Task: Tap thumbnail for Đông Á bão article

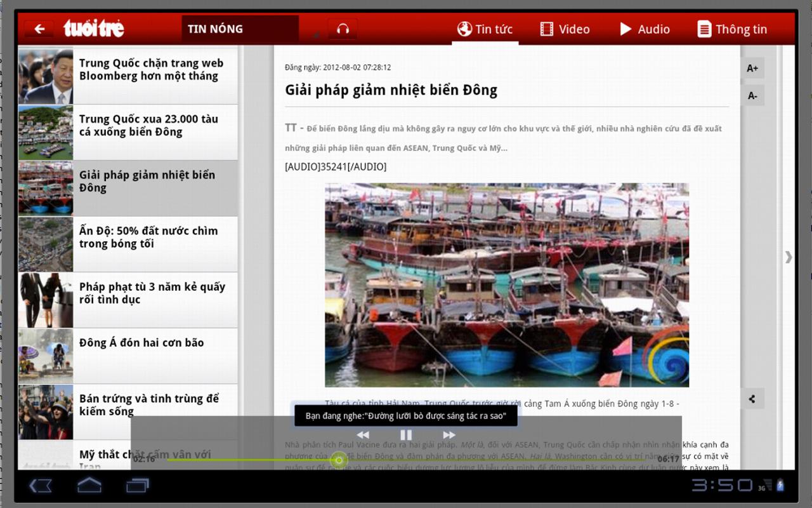Action: click(46, 356)
